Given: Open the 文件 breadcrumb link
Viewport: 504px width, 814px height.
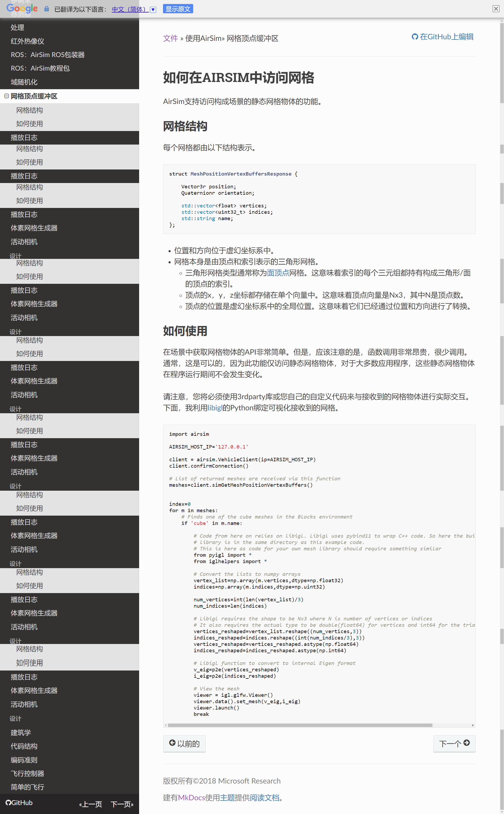Looking at the screenshot, I should coord(170,38).
